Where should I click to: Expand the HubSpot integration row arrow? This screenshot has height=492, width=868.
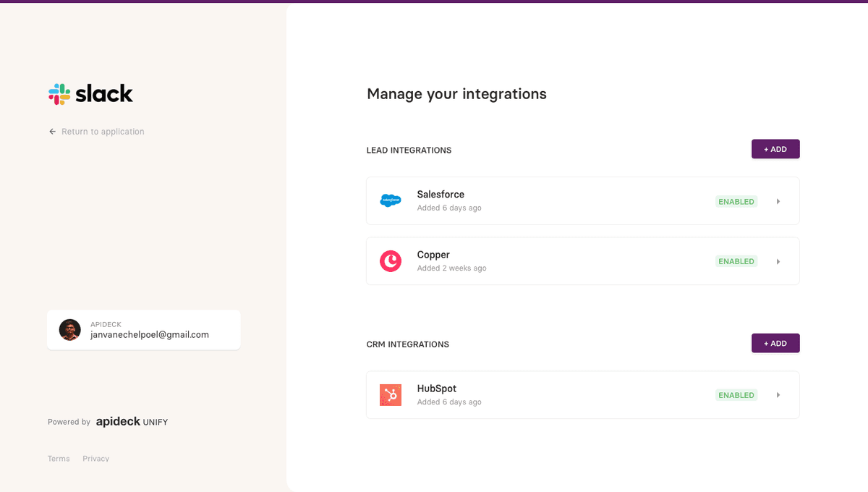[x=778, y=395]
